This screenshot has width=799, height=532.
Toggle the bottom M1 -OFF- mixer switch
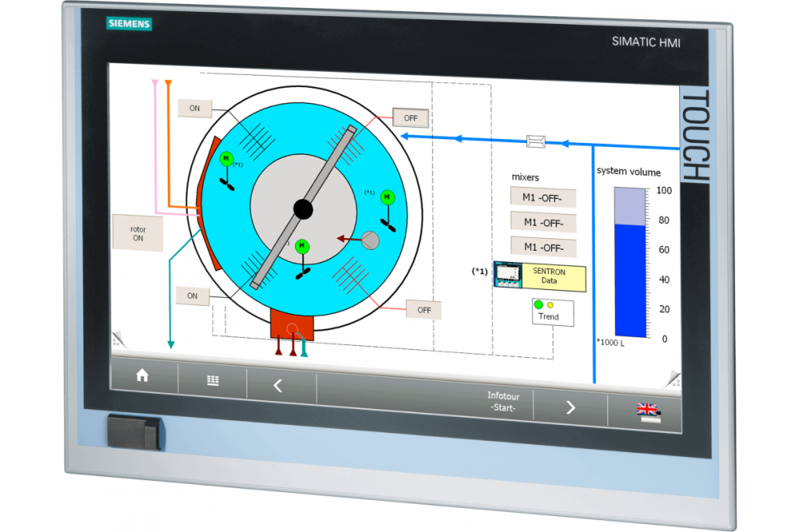click(543, 247)
